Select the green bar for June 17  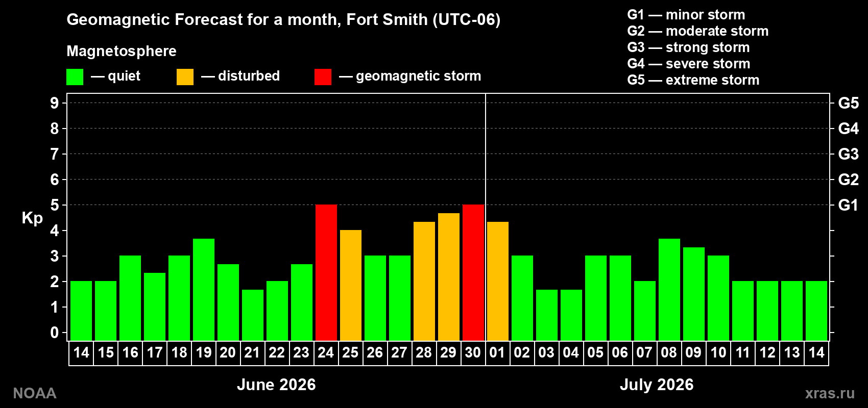tap(155, 307)
